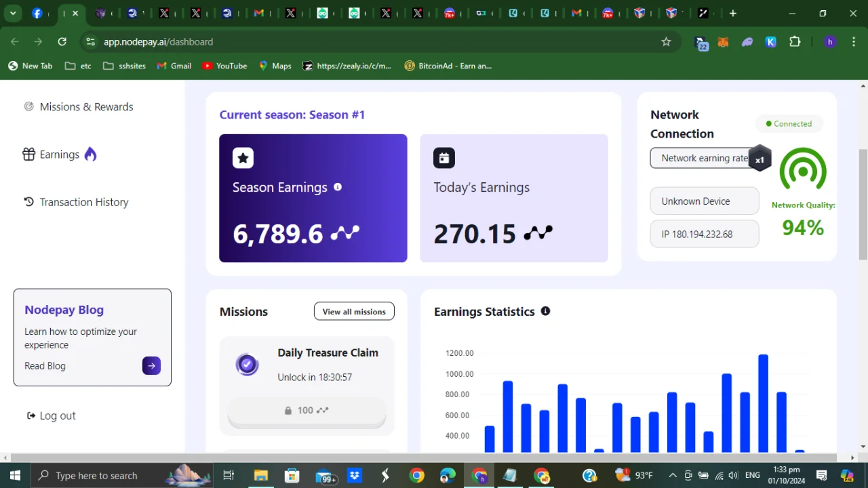
Task: Click the Daily Treasure Claim checkmark icon
Action: click(247, 365)
